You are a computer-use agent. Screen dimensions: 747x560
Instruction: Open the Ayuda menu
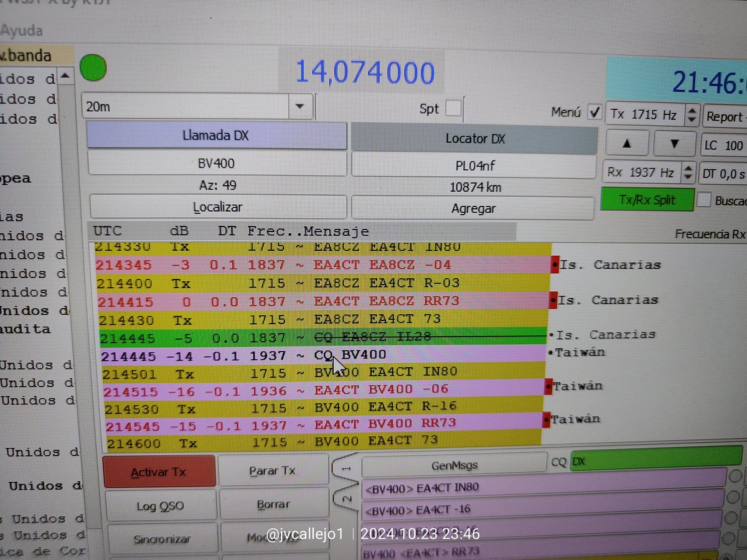(21, 30)
